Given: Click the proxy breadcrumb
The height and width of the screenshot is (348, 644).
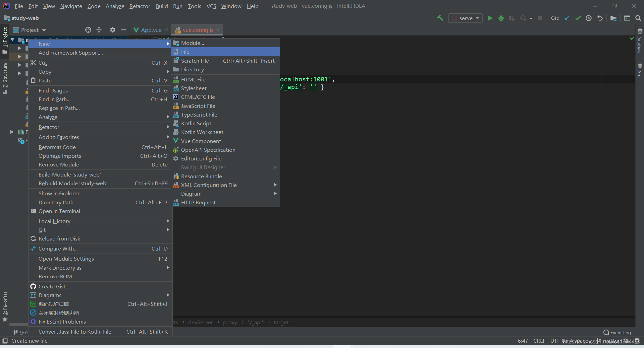Looking at the screenshot, I should 230,322.
